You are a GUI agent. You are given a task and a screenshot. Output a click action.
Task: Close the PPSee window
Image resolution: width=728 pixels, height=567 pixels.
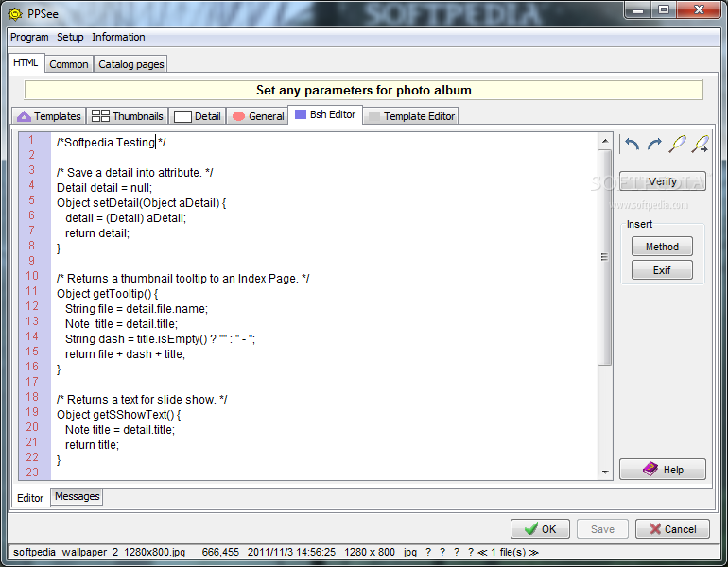coord(699,9)
